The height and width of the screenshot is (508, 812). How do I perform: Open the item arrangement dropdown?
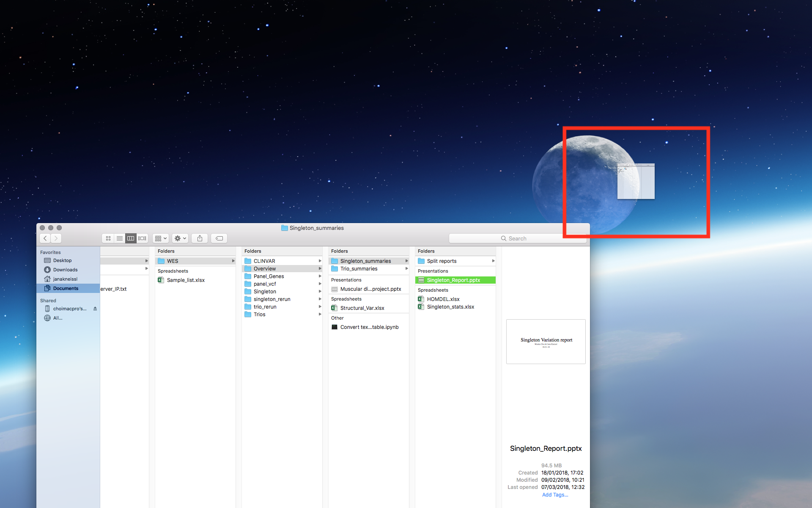point(161,238)
